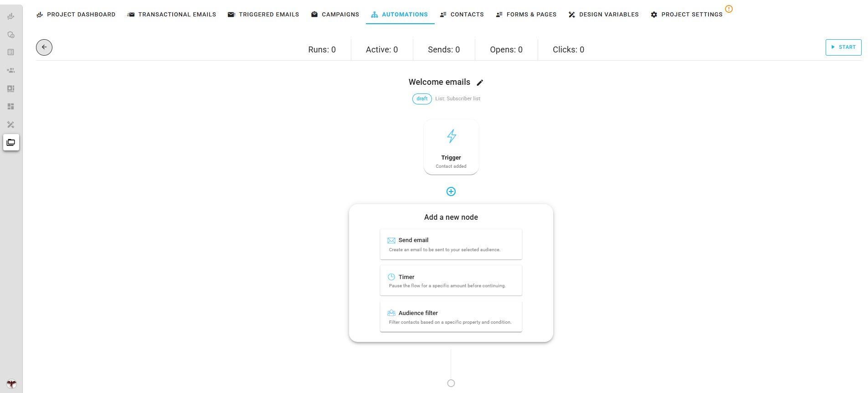Click the Clicks: 0 statistic
This screenshot has width=868, height=393.
pos(568,50)
